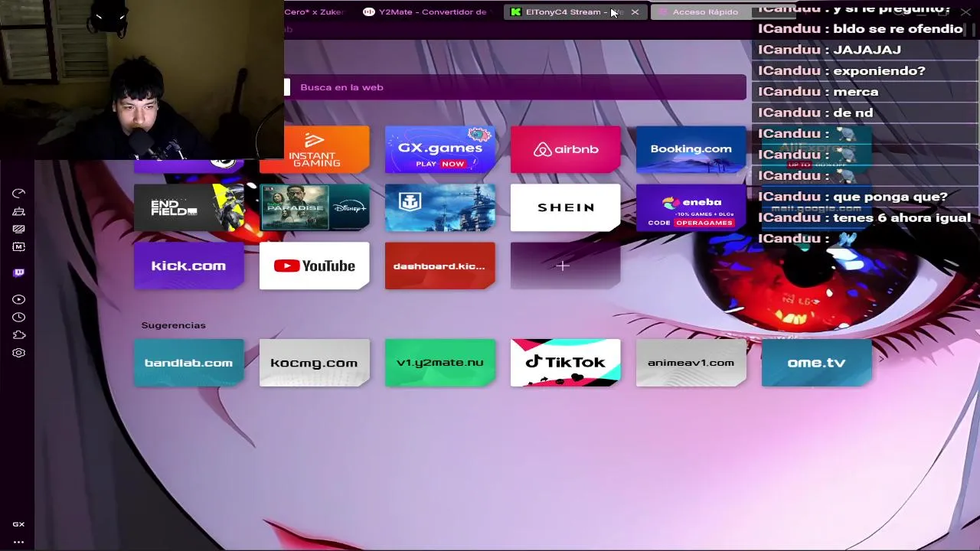
Task: Add new speed dial with plus tile
Action: [565, 266]
